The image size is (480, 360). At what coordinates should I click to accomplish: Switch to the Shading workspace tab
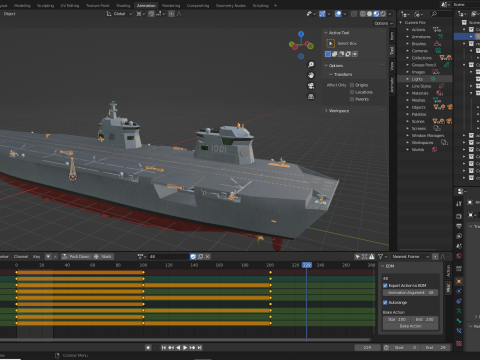click(123, 5)
